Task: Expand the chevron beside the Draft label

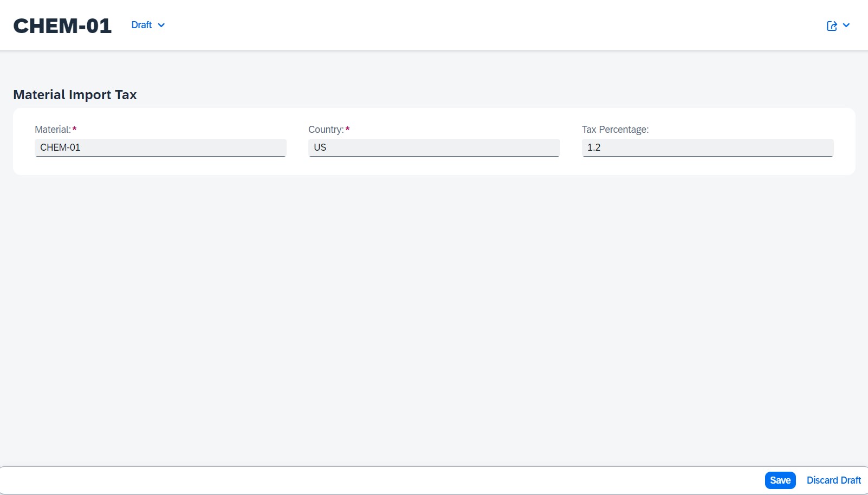Action: click(x=161, y=25)
